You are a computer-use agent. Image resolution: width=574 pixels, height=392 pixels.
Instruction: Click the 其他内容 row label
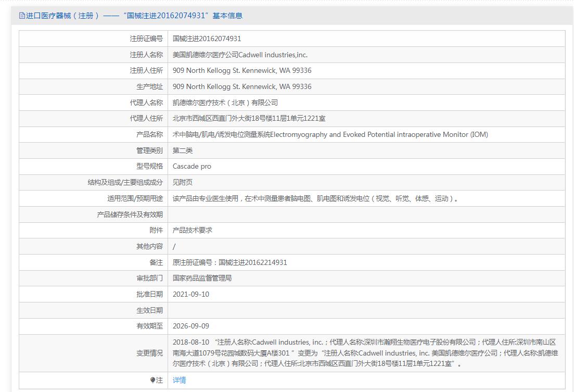click(x=150, y=247)
